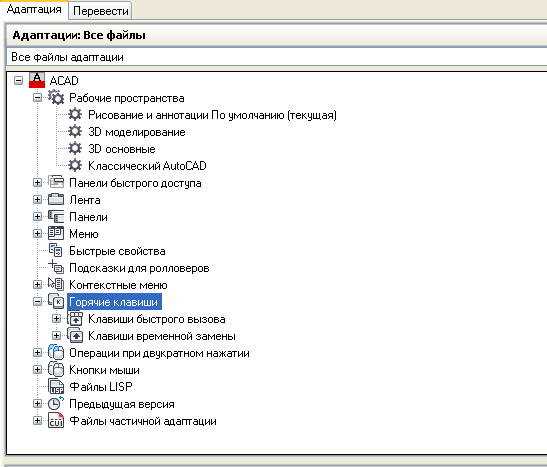Click the Клавиши быстрого вызова icon
The image size is (547, 467).
pos(75,318)
